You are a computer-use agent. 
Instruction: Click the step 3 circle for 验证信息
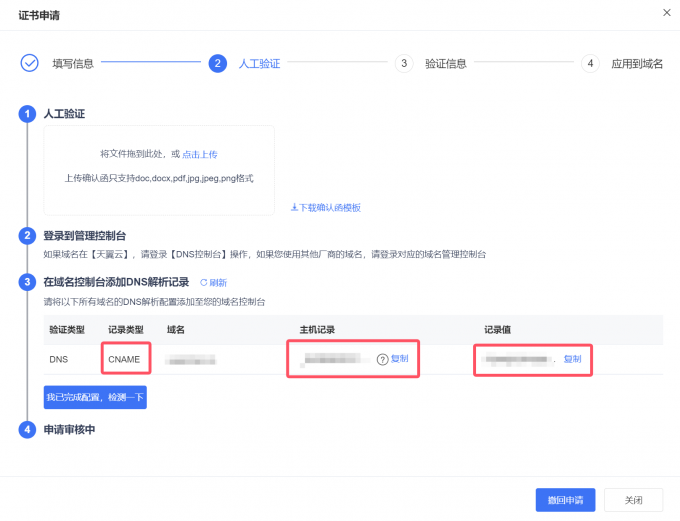pyautogui.click(x=403, y=63)
